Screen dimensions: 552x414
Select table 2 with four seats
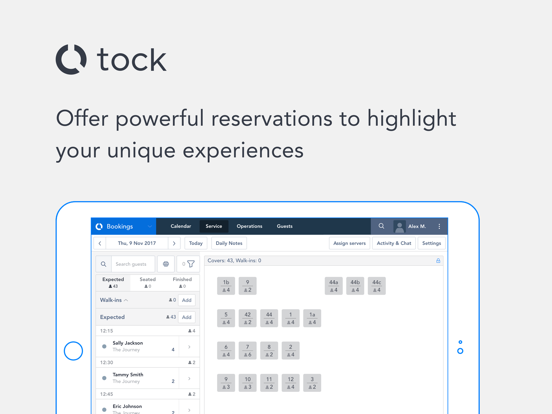point(290,351)
